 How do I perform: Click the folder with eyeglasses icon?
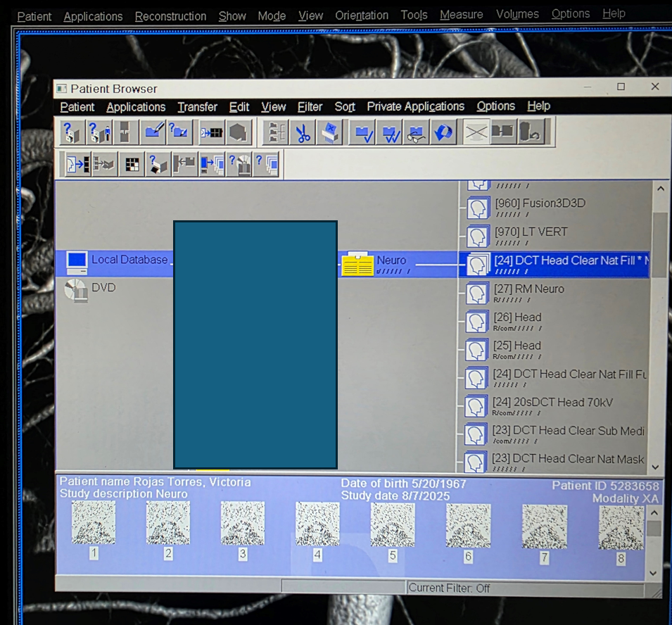click(417, 132)
